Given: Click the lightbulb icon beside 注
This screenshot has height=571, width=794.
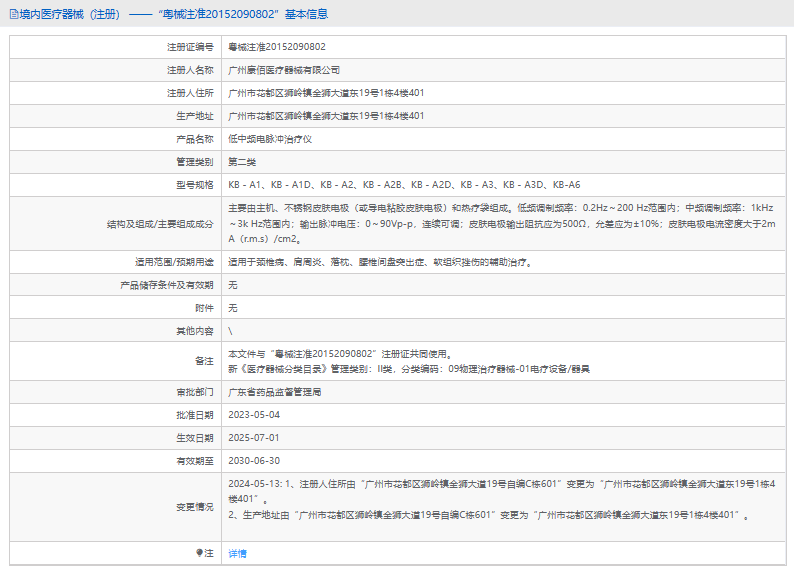Looking at the screenshot, I should point(200,553).
